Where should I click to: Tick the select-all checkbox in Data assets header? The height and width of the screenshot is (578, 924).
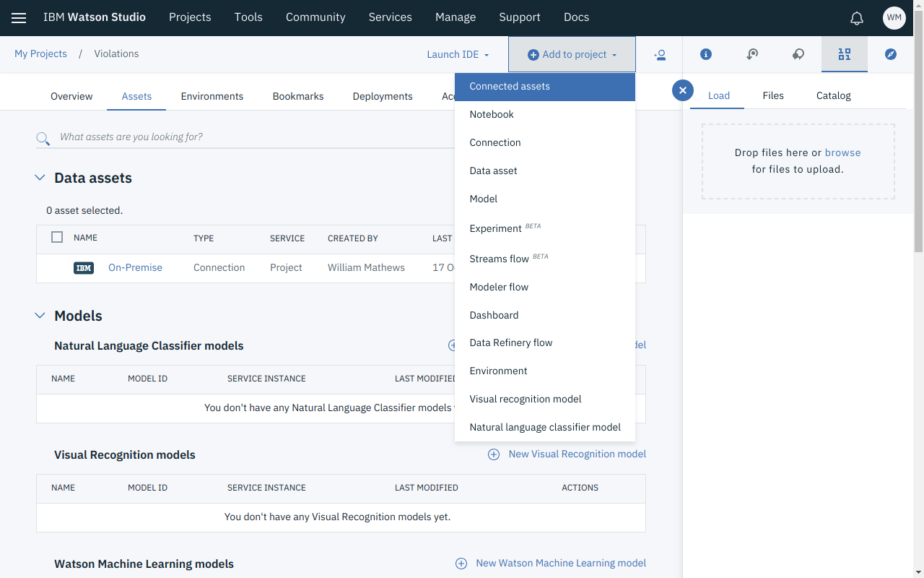tap(57, 237)
